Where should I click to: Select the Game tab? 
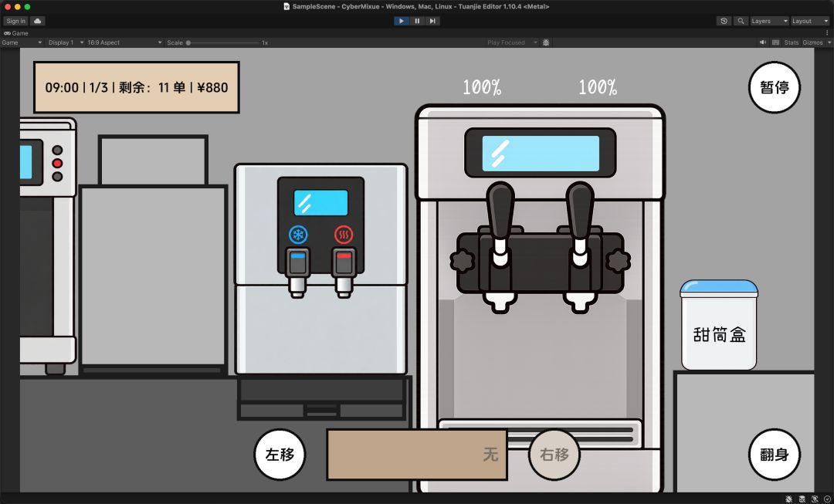16,33
